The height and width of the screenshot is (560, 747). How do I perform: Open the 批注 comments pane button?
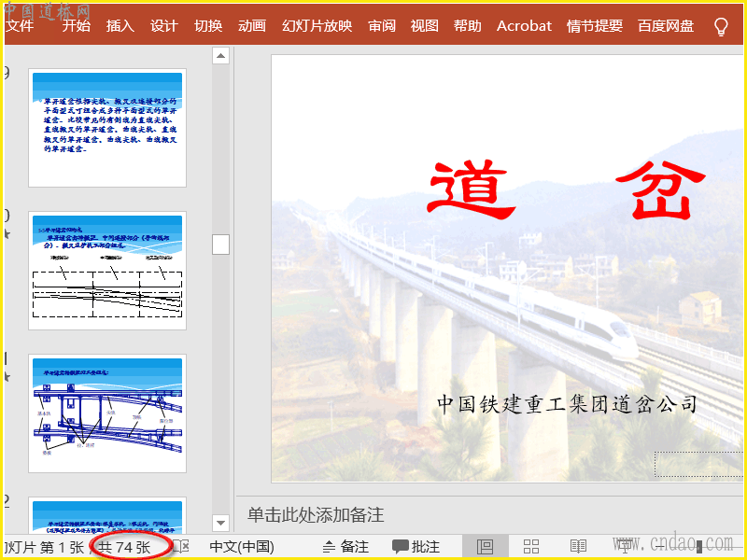(416, 547)
